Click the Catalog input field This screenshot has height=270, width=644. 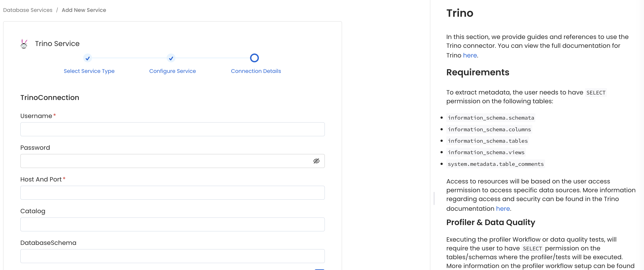point(173,224)
